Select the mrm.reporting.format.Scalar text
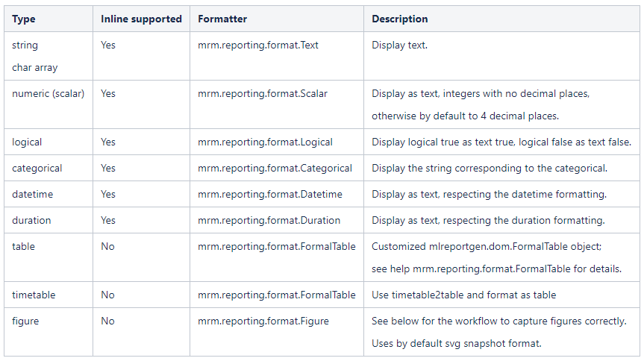This screenshot has height=361, width=644. point(263,93)
